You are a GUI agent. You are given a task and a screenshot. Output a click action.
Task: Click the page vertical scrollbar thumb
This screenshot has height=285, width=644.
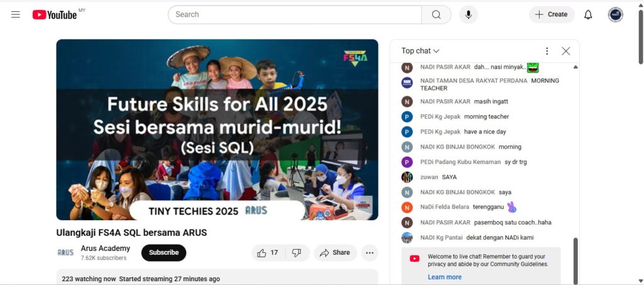641,36
